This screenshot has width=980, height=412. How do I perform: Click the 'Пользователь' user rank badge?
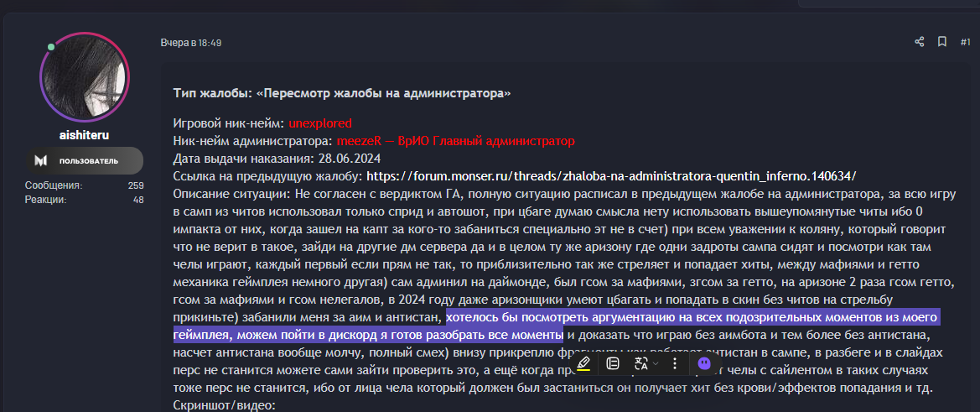click(88, 160)
